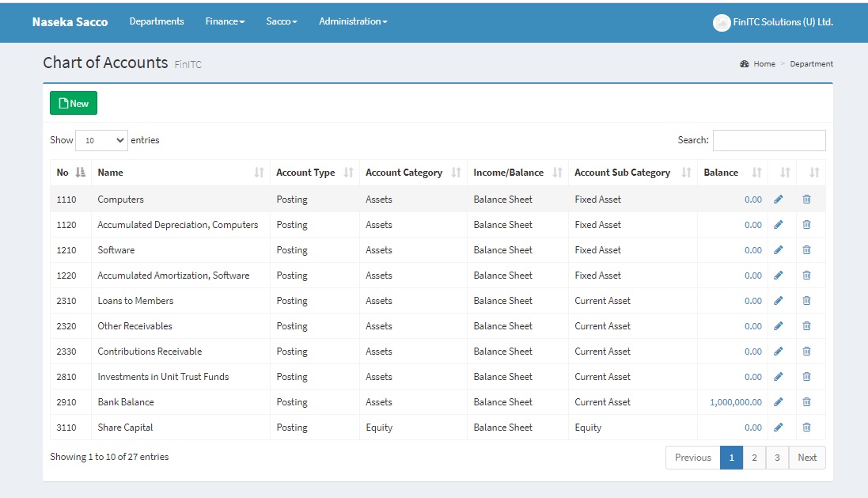The width and height of the screenshot is (868, 498).
Task: Edit the Loans to Members account
Action: tap(778, 301)
